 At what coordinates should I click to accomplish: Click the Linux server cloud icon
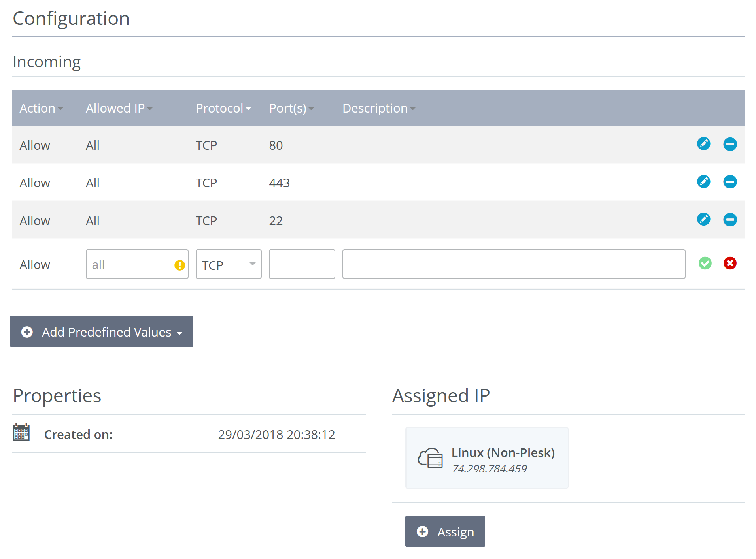point(430,458)
